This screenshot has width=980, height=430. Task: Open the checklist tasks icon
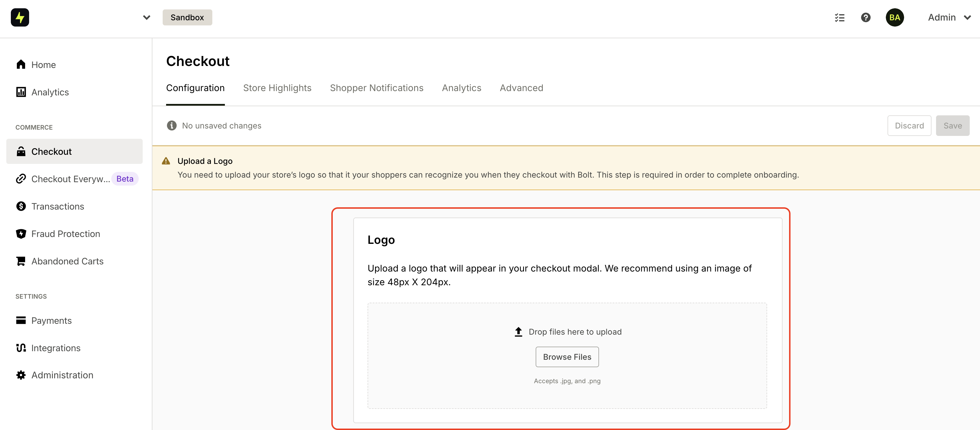coord(840,17)
